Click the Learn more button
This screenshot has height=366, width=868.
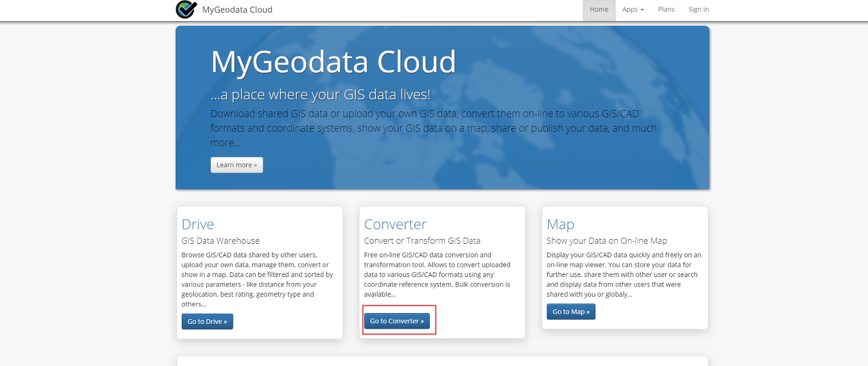point(237,165)
